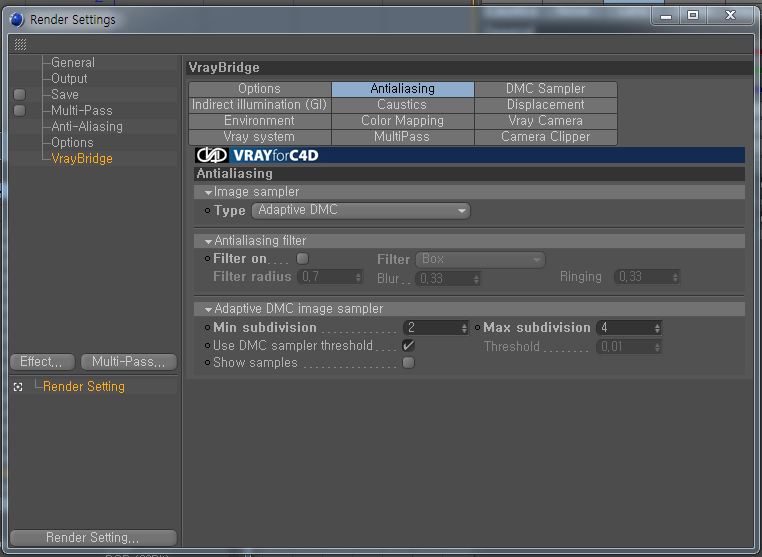
Task: Toggle the Filter on checkbox
Action: tap(302, 258)
